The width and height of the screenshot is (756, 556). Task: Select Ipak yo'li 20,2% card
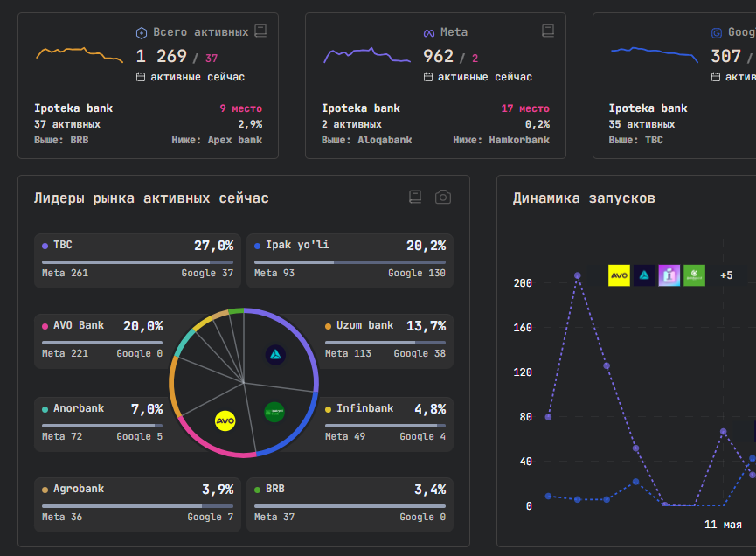(x=350, y=261)
